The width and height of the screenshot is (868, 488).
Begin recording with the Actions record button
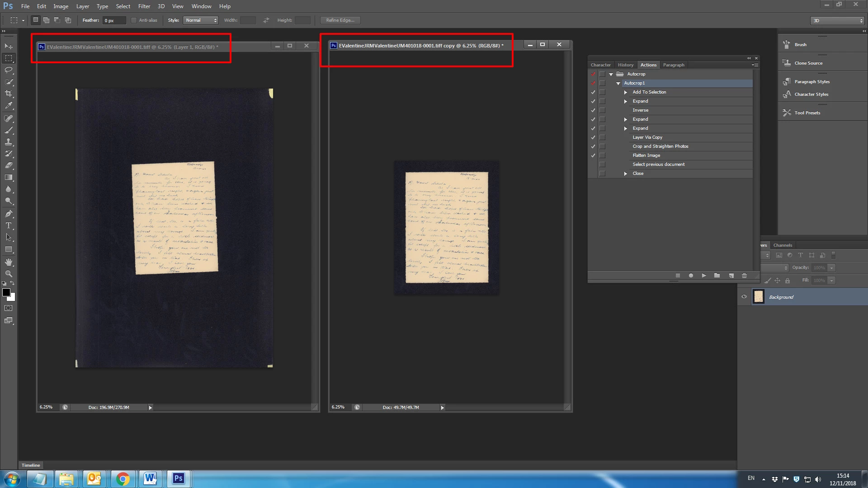pyautogui.click(x=691, y=276)
